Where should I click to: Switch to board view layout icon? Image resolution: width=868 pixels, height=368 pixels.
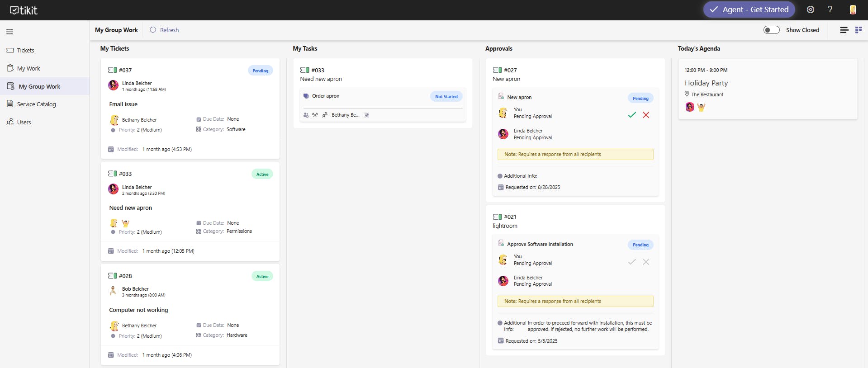[x=859, y=30]
